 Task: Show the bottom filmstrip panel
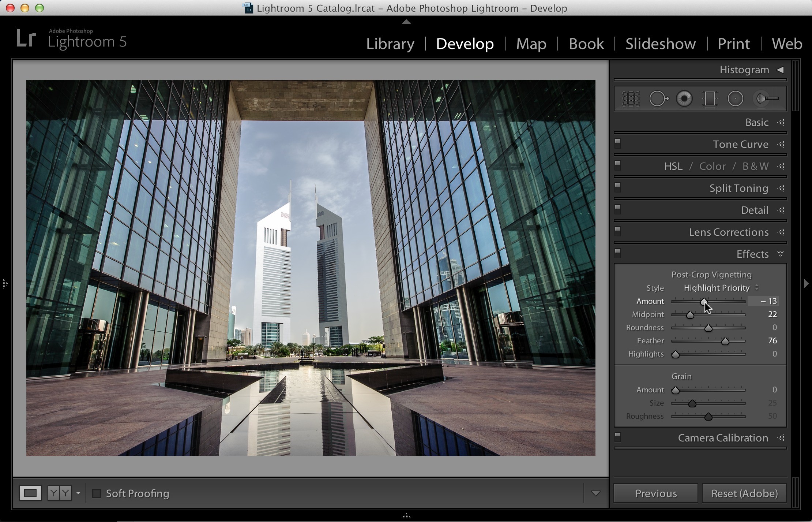pos(406,516)
